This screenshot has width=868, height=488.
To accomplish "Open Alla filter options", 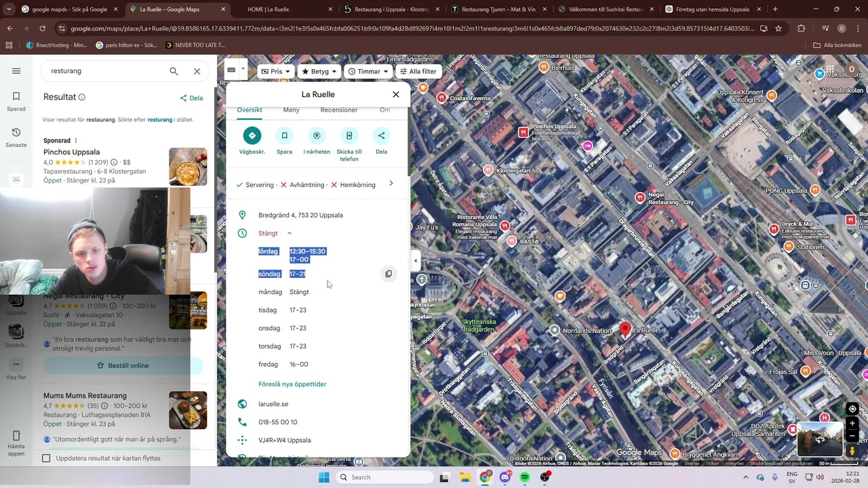I will coord(418,71).
